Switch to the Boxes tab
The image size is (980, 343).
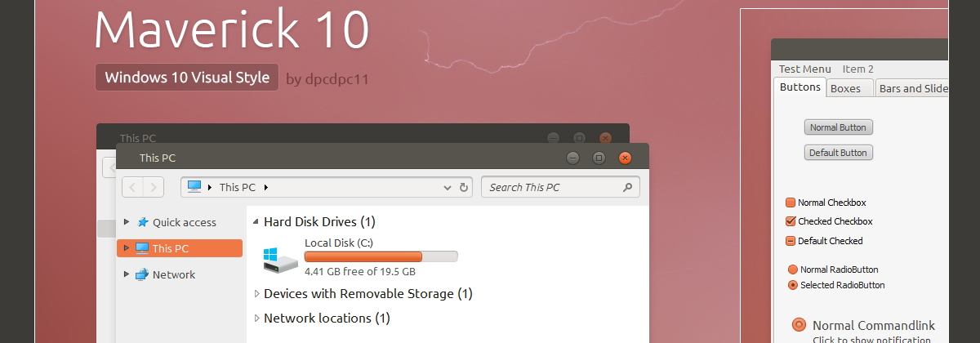(850, 88)
